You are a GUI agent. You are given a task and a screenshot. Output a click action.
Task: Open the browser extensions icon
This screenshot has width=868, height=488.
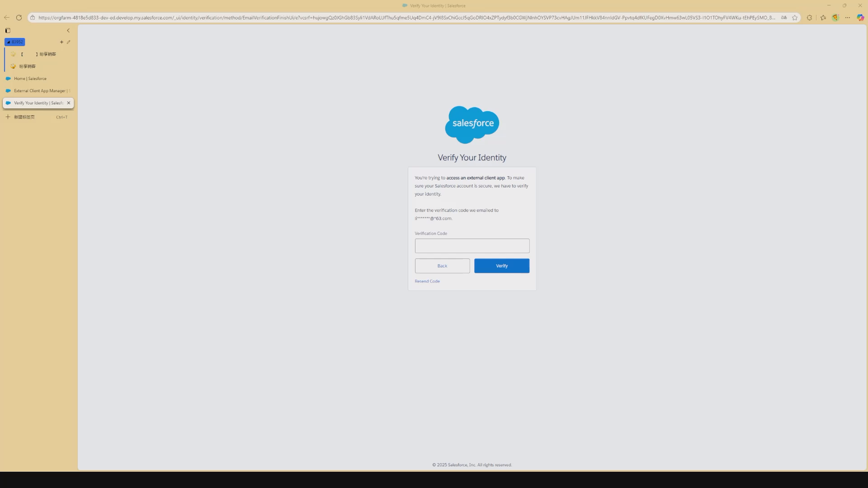[810, 18]
